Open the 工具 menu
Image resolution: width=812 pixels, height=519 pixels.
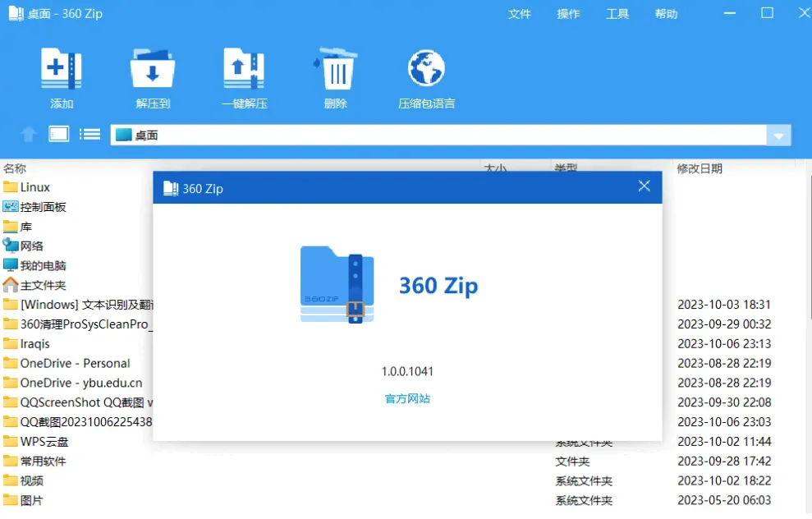pos(617,14)
